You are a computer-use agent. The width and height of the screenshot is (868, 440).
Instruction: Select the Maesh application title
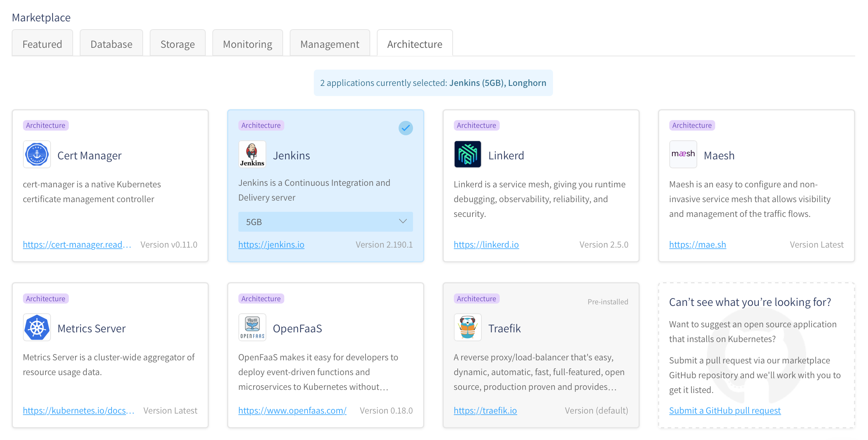pyautogui.click(x=719, y=155)
